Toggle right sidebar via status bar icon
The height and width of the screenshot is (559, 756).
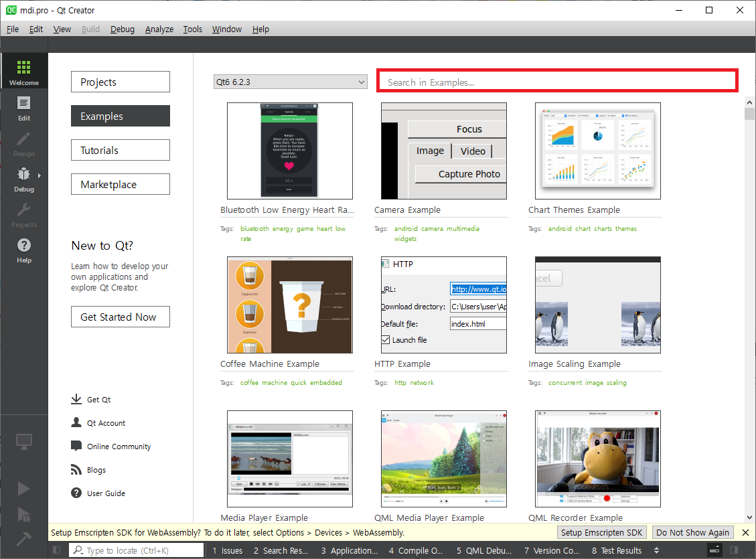click(735, 550)
